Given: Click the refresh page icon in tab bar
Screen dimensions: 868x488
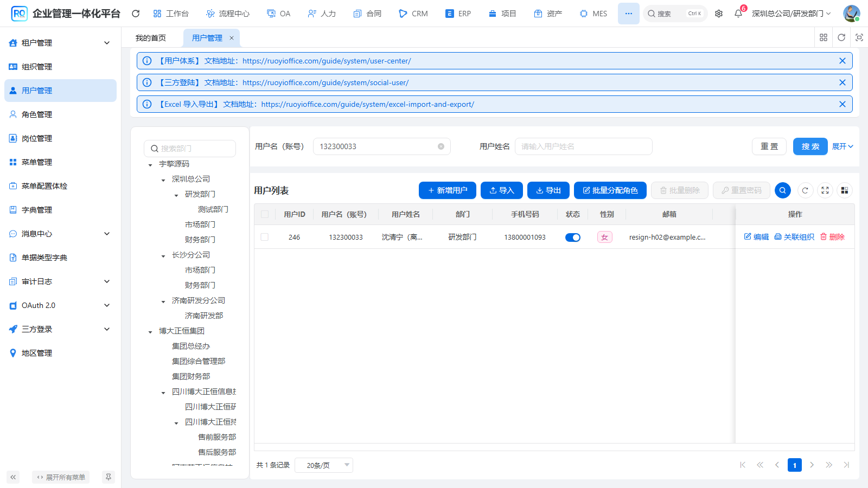Looking at the screenshot, I should (841, 37).
